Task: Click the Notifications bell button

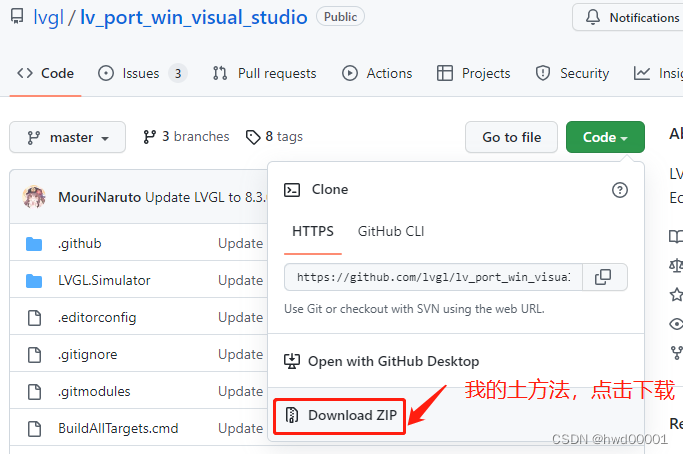Action: [628, 17]
